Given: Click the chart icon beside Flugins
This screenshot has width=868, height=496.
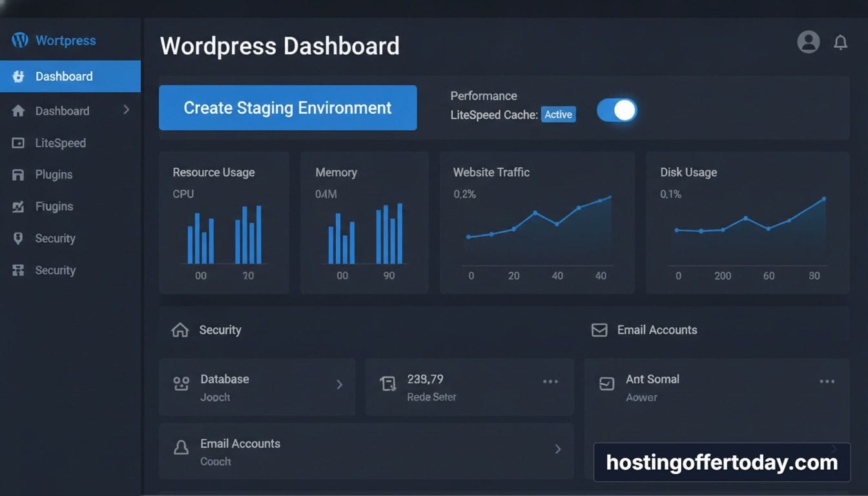Looking at the screenshot, I should tap(18, 207).
